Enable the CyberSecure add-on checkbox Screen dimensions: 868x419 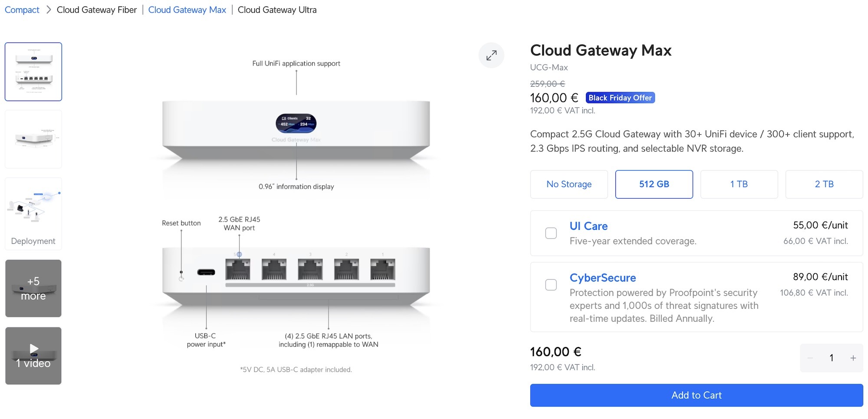[551, 285]
